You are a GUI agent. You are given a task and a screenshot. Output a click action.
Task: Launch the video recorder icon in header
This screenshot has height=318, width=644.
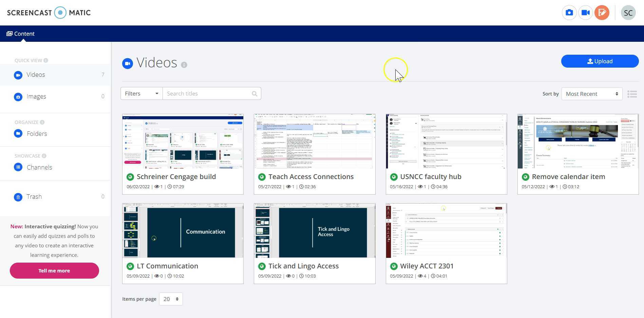click(x=586, y=13)
